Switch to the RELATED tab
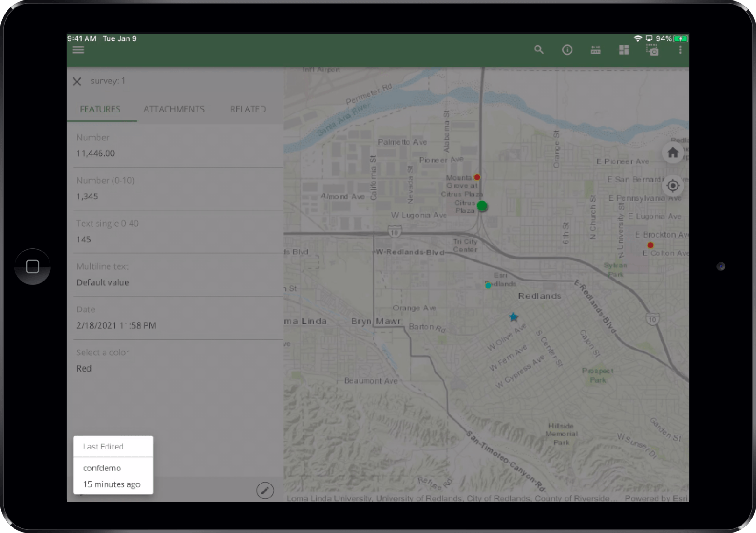This screenshot has width=756, height=533. point(248,109)
